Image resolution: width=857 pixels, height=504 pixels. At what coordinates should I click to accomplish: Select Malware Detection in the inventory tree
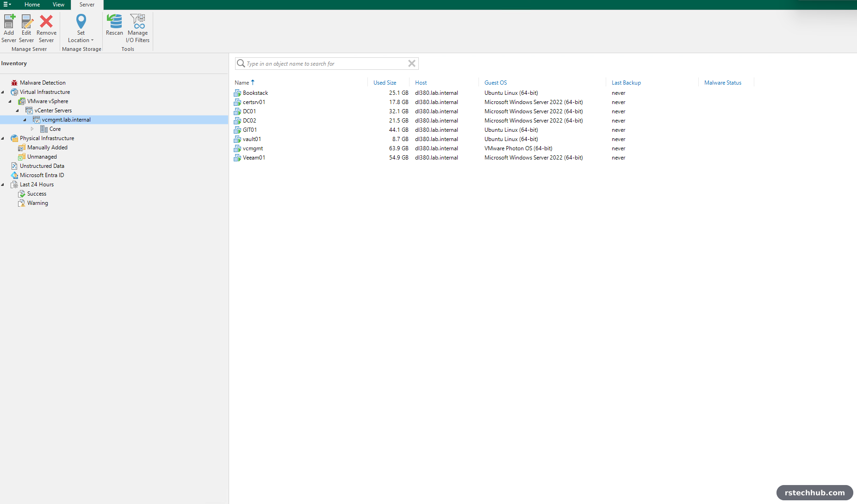point(43,83)
